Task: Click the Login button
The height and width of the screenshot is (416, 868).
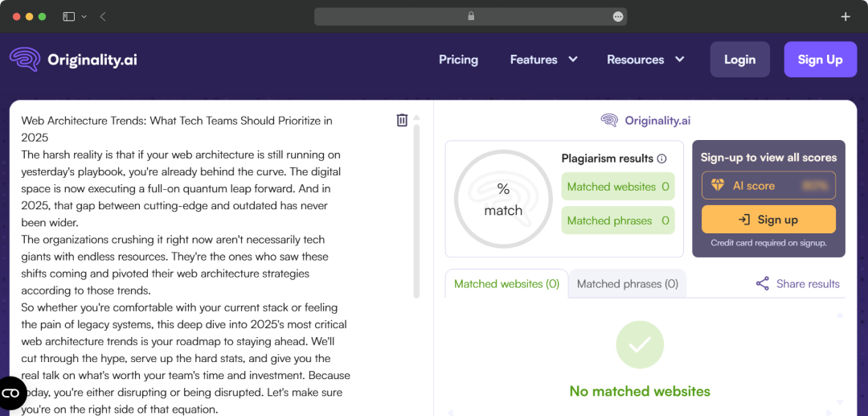Action: click(740, 60)
